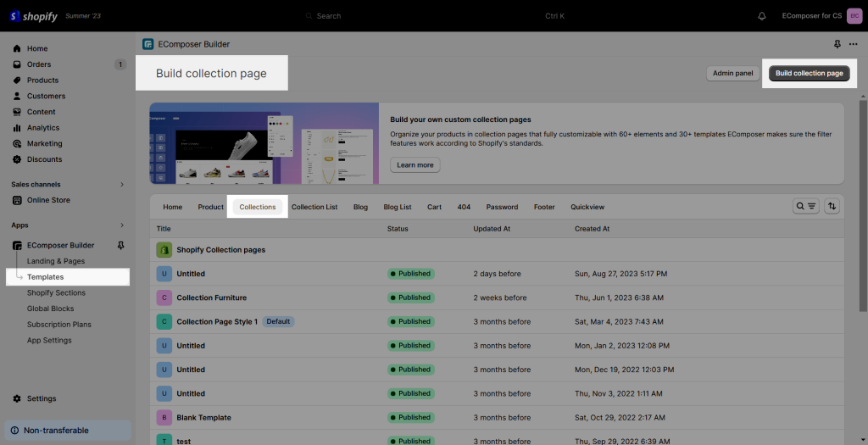This screenshot has height=445, width=868.
Task: Open the EComposer for CS account avatar
Action: tap(854, 16)
